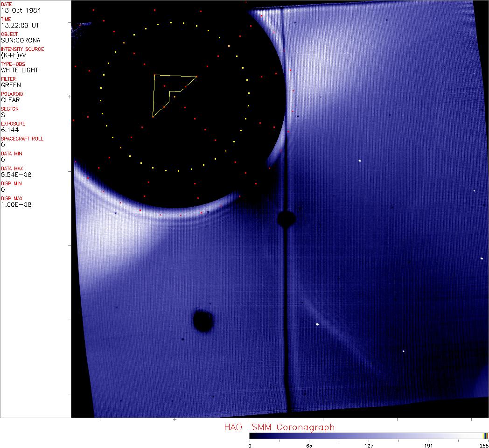Click the yellow end segment of the color bar
The image size is (489, 448).
click(486, 435)
